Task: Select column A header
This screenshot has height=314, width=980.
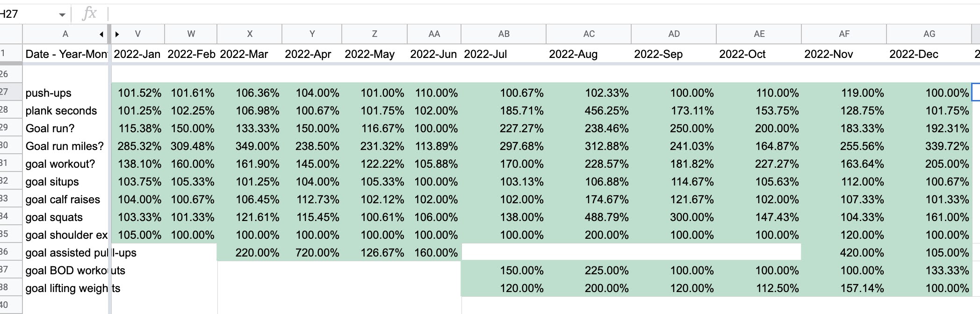Action: coord(65,34)
